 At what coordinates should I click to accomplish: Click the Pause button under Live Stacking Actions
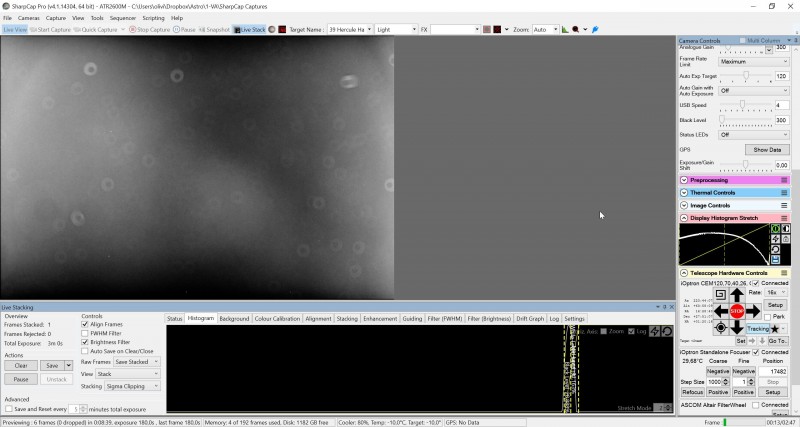tap(21, 379)
